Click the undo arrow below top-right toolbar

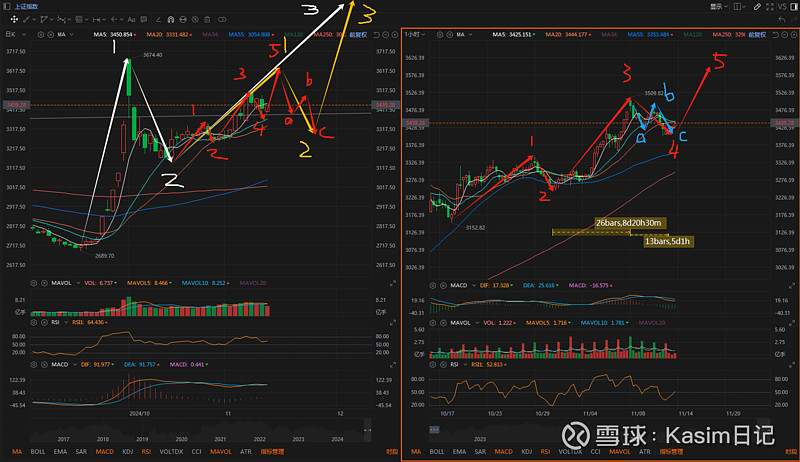(782, 19)
